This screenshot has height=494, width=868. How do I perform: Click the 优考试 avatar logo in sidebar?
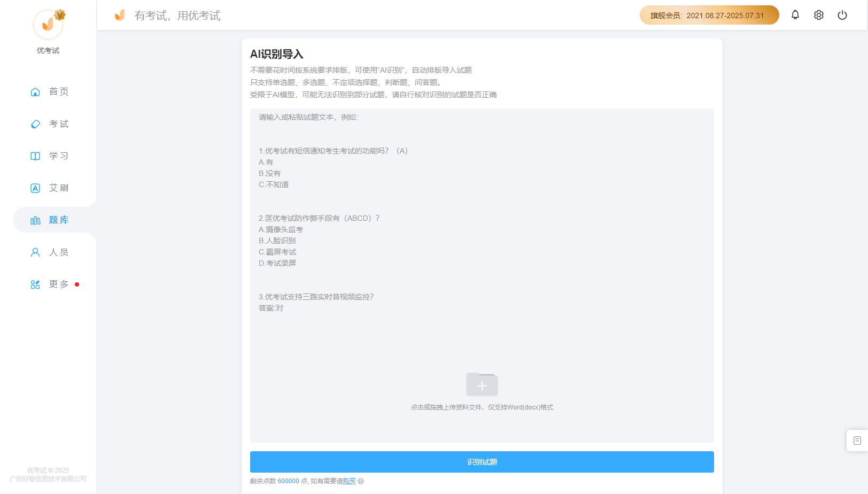pyautogui.click(x=48, y=25)
